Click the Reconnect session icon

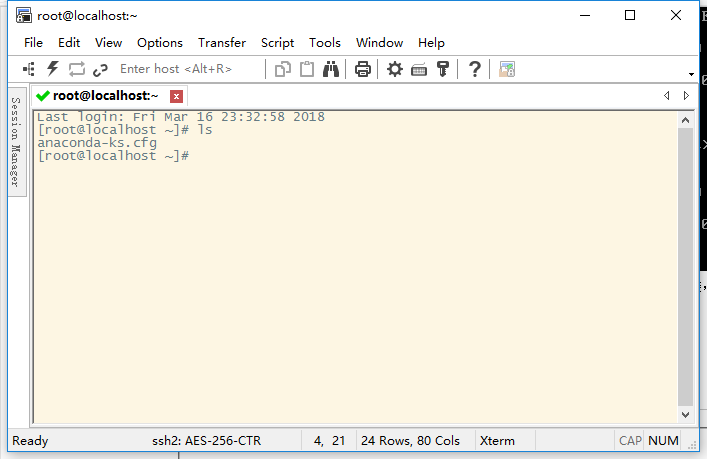(x=77, y=69)
